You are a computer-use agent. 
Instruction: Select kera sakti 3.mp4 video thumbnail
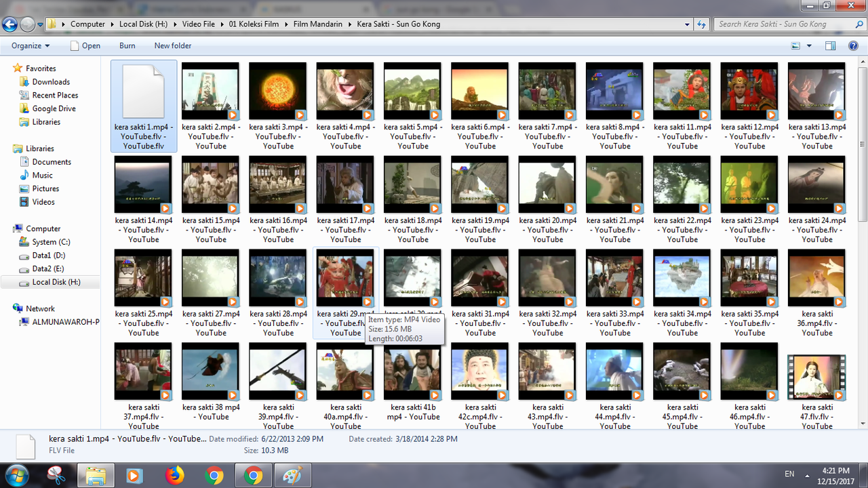click(278, 91)
